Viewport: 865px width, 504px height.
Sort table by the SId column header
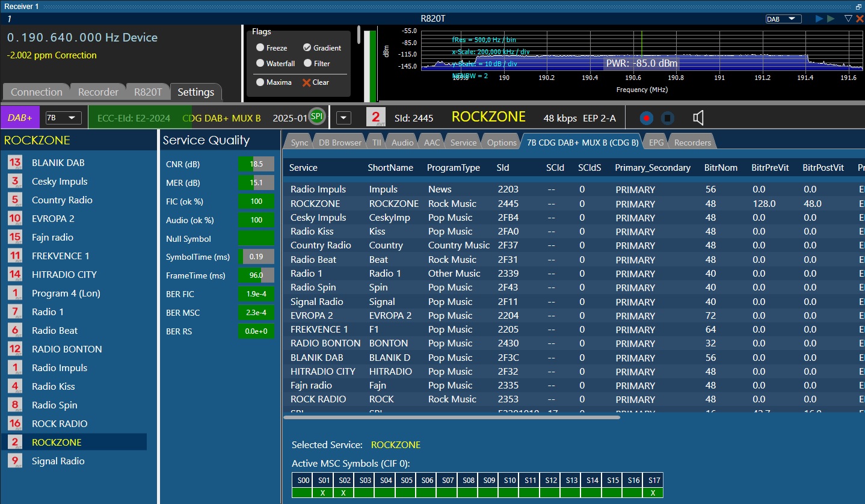click(503, 168)
